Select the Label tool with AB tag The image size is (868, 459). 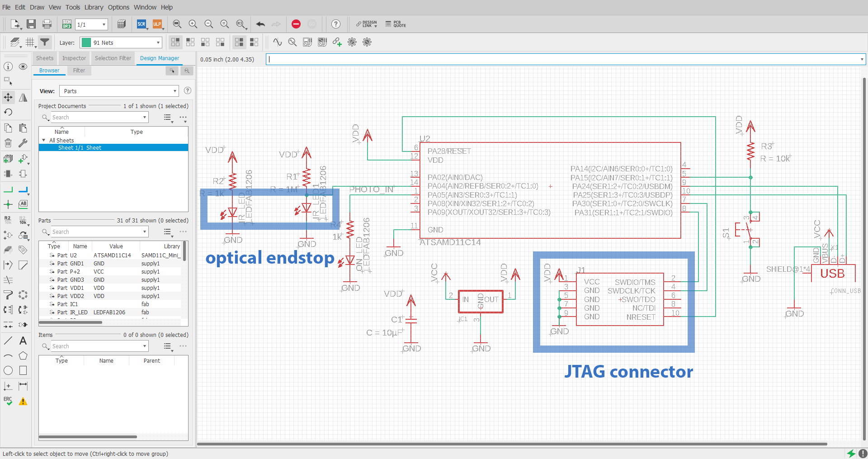23,204
